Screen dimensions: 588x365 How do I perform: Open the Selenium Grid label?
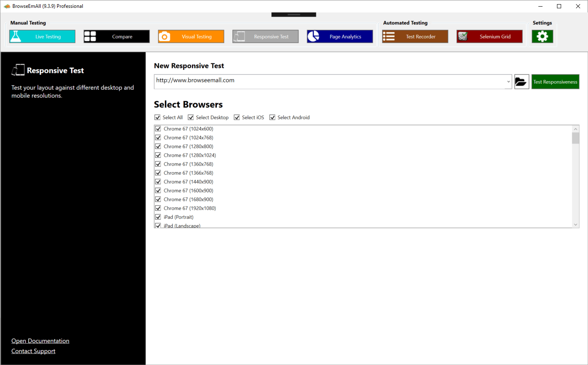pos(495,37)
